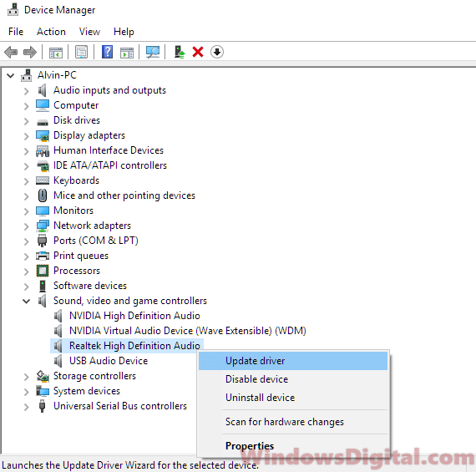Click Show/Hide Action Pane toolbar icon

tap(127, 53)
